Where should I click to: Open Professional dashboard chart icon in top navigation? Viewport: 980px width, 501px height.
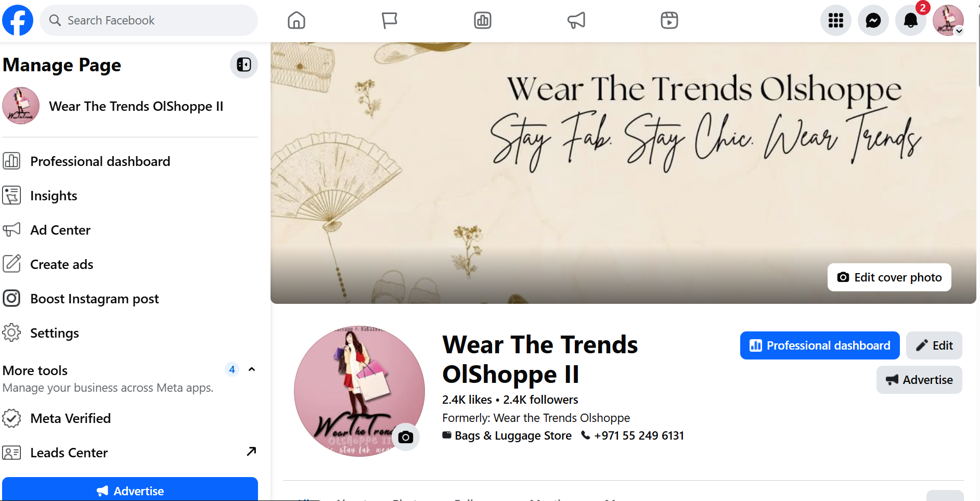pyautogui.click(x=483, y=20)
